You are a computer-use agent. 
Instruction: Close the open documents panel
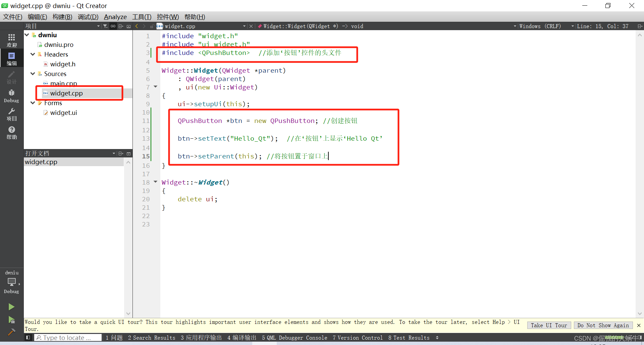tap(128, 153)
